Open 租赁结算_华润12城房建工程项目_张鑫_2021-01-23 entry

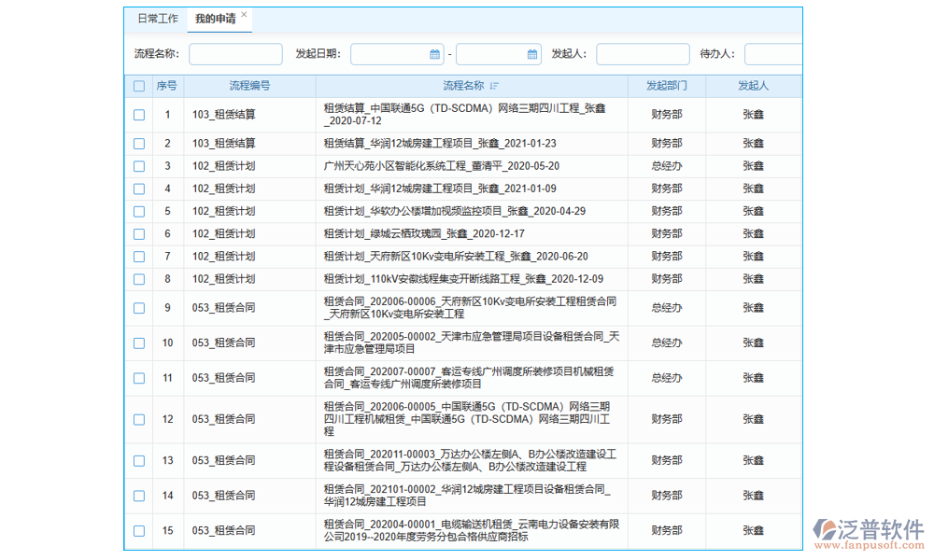(440, 144)
